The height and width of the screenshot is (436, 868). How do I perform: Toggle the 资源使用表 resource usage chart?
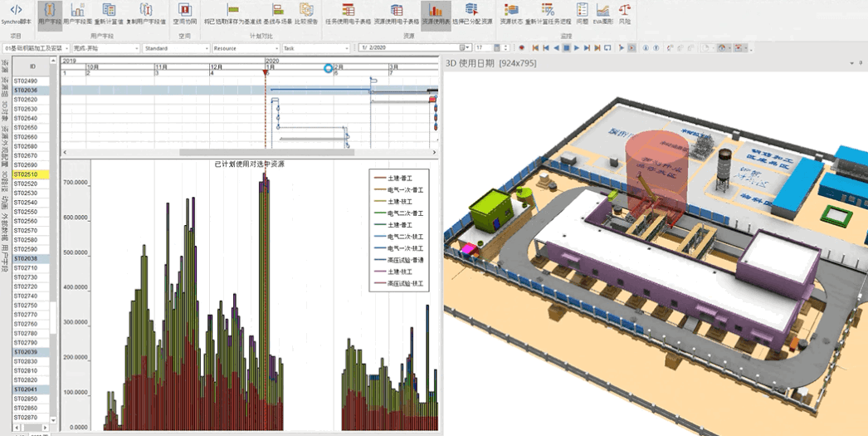coord(436,15)
